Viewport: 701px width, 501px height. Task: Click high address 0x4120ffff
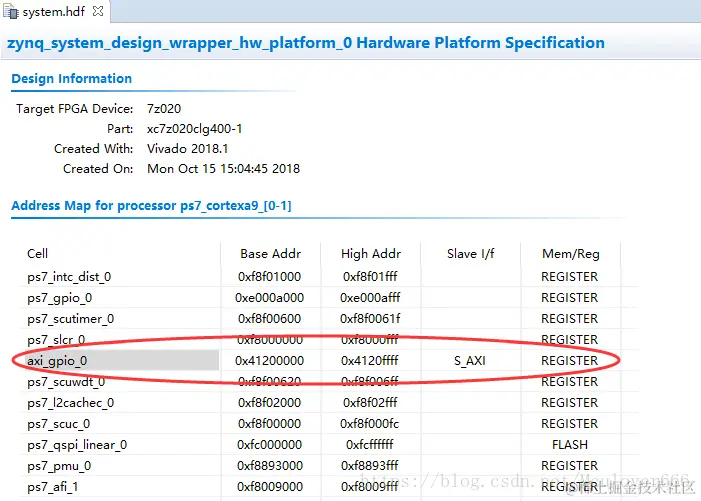pyautogui.click(x=370, y=361)
